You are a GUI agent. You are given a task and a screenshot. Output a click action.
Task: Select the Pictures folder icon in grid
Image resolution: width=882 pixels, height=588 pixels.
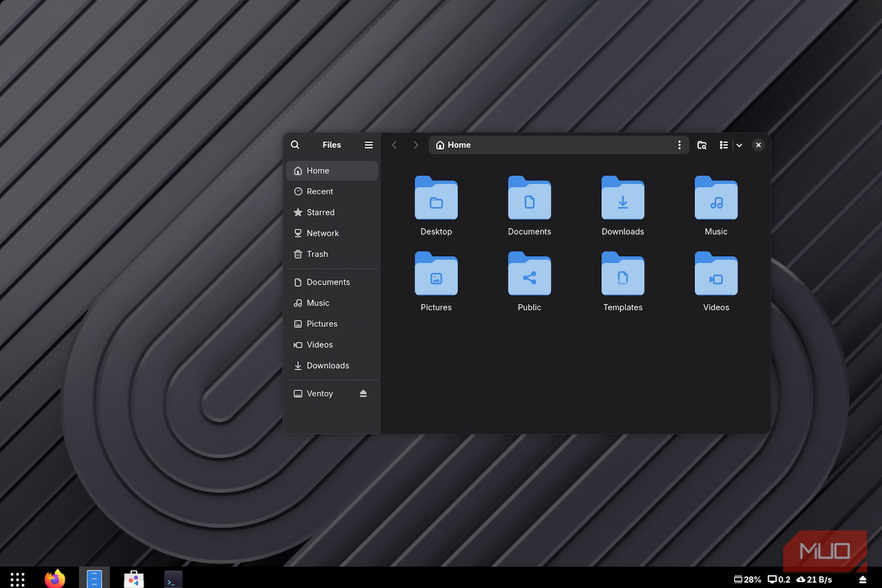coord(436,273)
